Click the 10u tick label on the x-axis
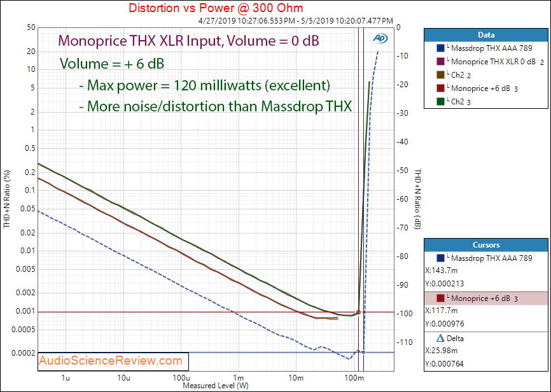The width and height of the screenshot is (551, 392). [123, 378]
